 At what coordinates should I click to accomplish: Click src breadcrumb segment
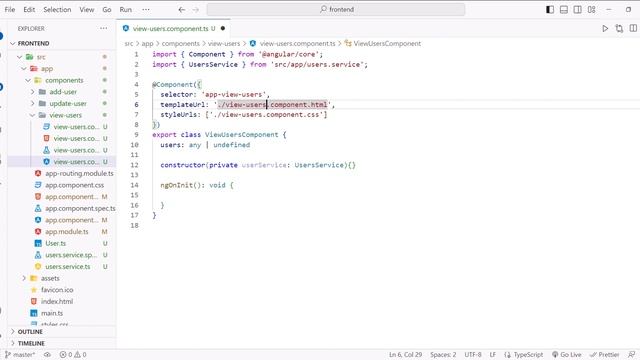coord(129,43)
